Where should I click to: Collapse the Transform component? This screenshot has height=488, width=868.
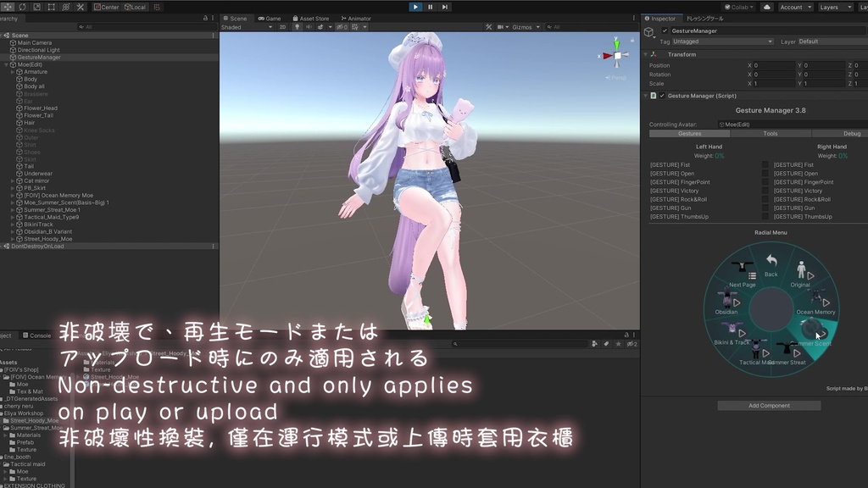click(645, 54)
